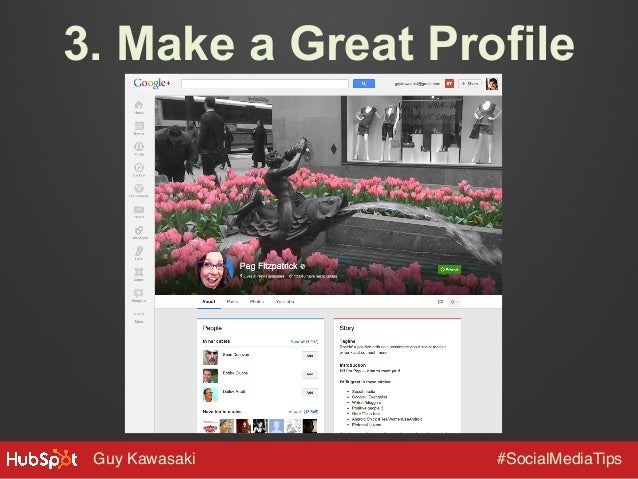
Task: Open the gear settings dropdown beside tabs
Action: click(x=454, y=302)
